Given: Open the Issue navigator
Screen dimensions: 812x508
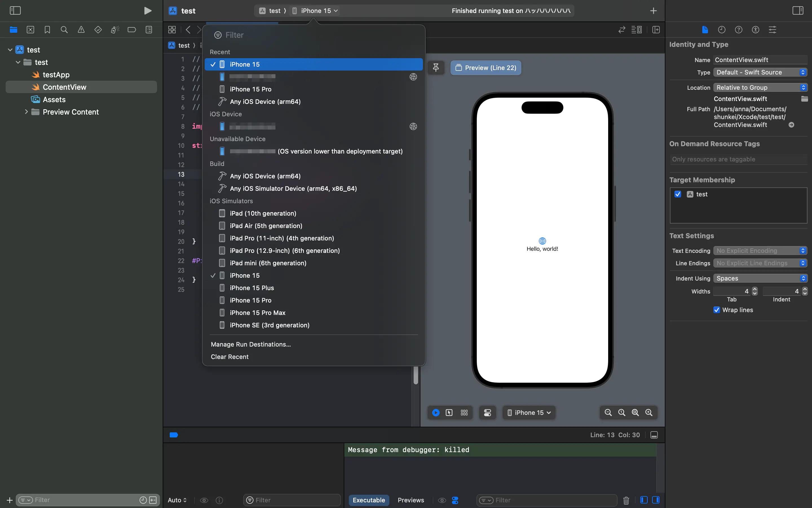Looking at the screenshot, I should [x=81, y=30].
